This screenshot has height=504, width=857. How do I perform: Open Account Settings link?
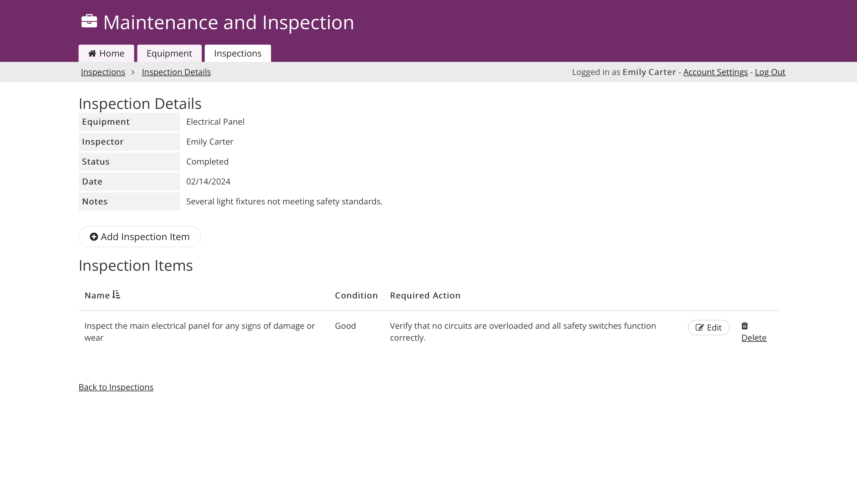[x=715, y=72]
